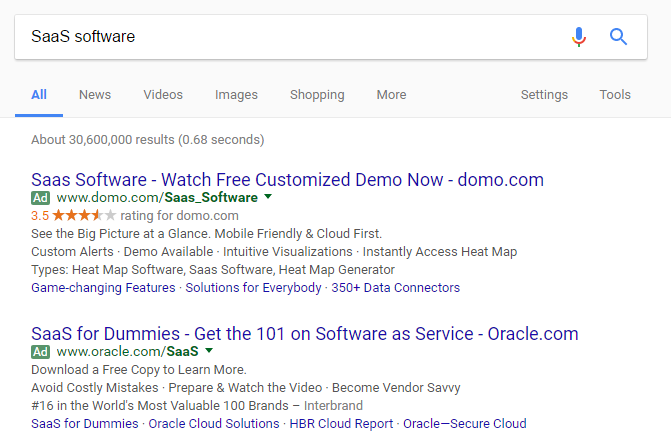Switch to the News tab

tap(95, 95)
